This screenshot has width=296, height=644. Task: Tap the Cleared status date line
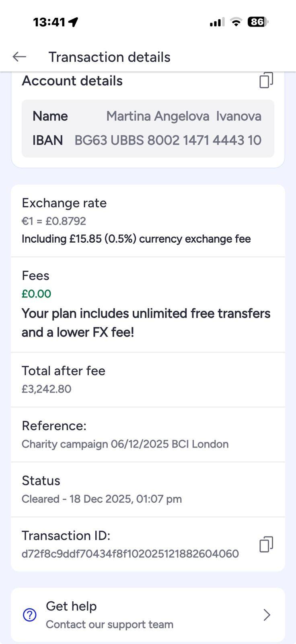tap(101, 499)
